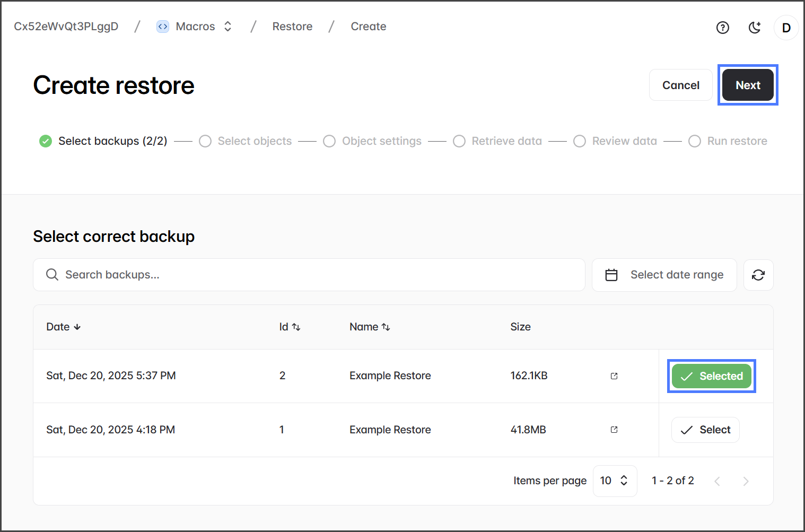Navigate to Restore breadcrumb link
805x532 pixels.
[x=292, y=27]
